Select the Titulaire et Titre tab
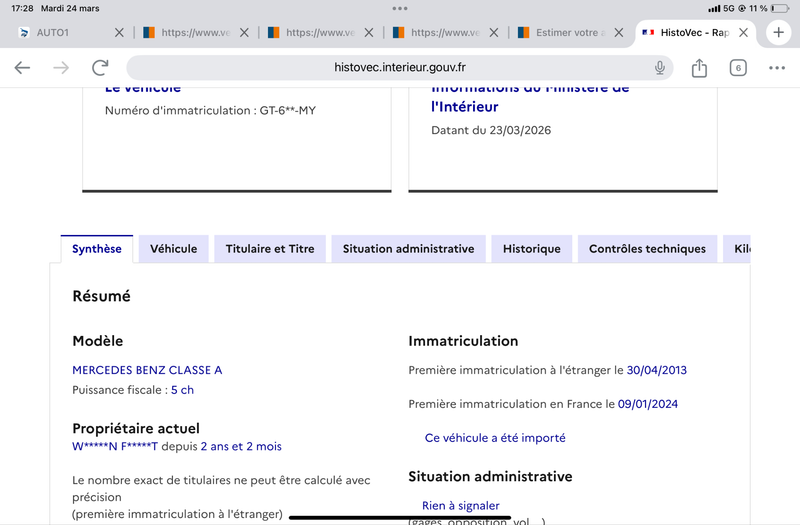Screen dimensions: 800x525 pyautogui.click(x=270, y=249)
